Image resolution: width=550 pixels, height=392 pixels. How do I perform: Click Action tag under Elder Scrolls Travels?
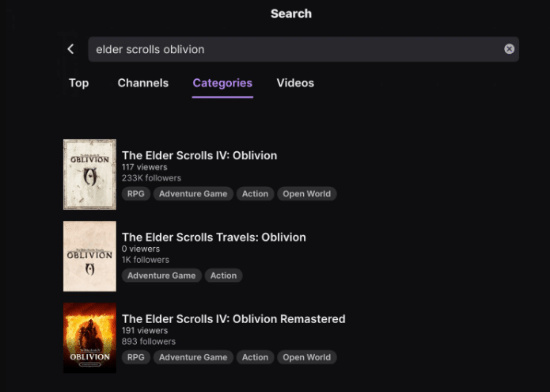(x=223, y=276)
